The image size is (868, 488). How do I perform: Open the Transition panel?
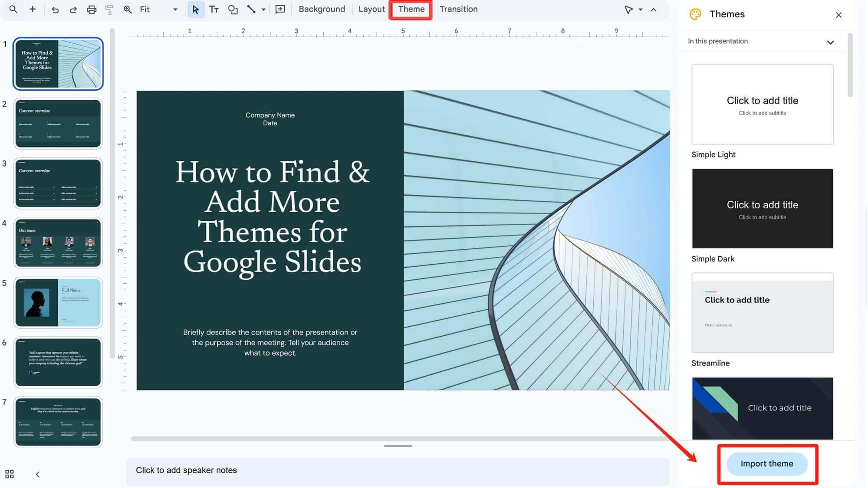tap(458, 9)
